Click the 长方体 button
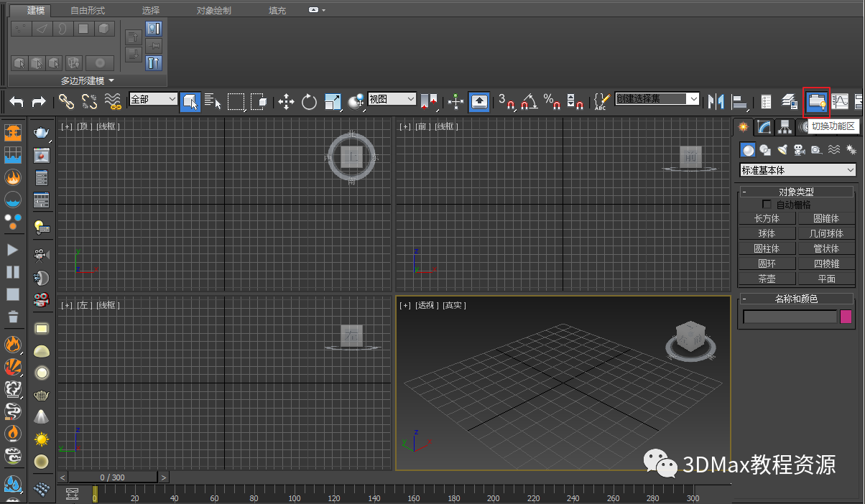Screen dimensions: 865x504 point(767,218)
